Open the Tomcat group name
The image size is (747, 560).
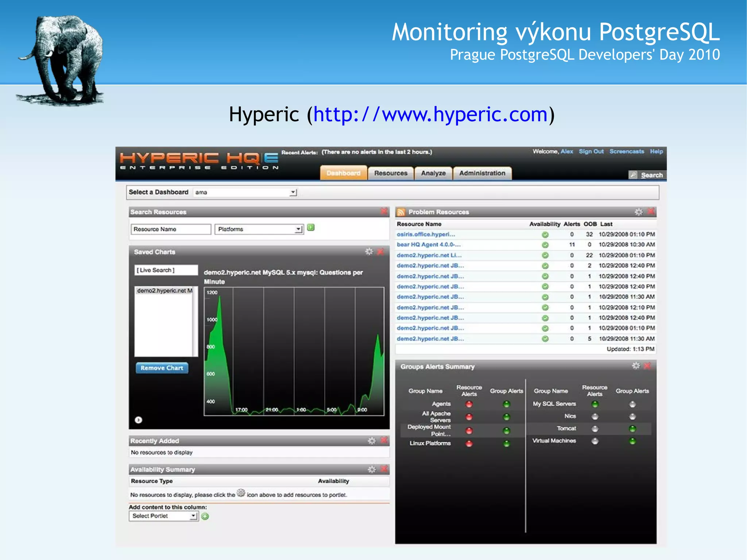[x=566, y=428]
